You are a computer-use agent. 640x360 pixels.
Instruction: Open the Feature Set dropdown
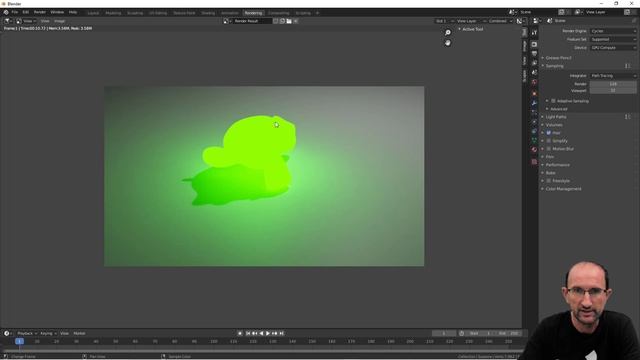point(613,39)
